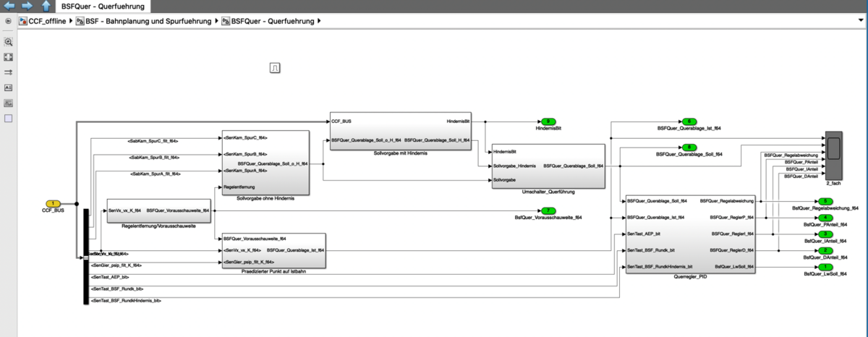868x337 pixels.
Task: Go up to parent system arrow
Action: click(46, 7)
